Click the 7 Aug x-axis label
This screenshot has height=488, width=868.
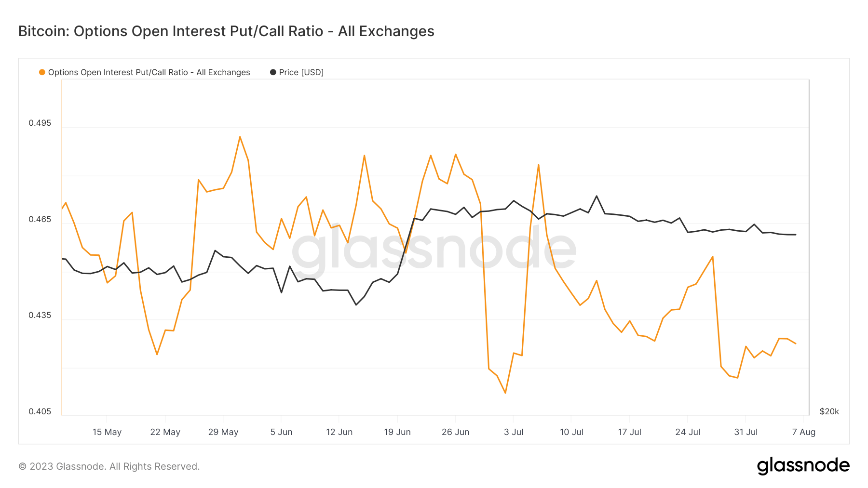(x=803, y=432)
